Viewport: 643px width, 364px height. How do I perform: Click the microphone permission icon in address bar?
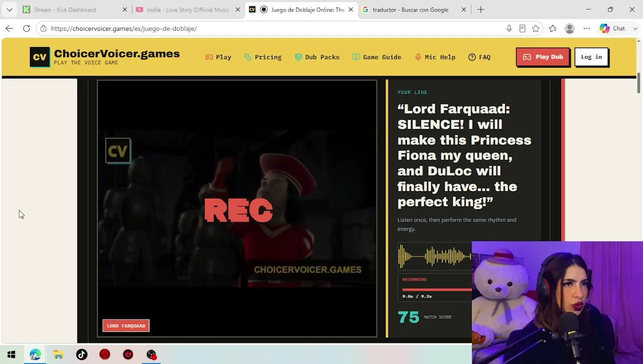509,28
